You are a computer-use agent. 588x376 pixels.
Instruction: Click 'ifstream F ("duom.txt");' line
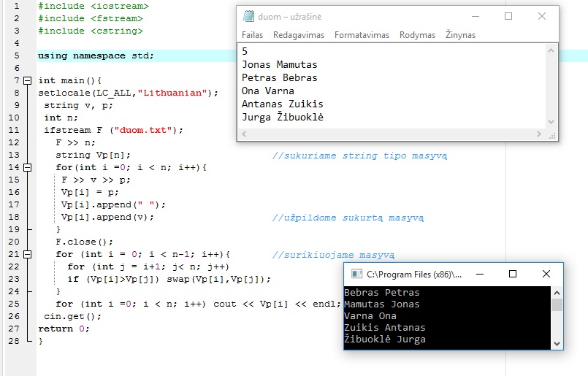point(113,130)
